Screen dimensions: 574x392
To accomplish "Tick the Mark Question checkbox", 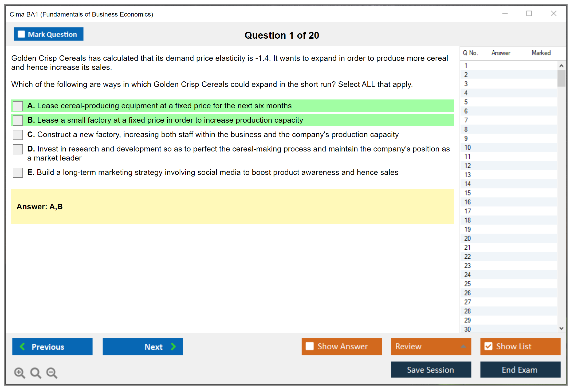I will pos(21,34).
